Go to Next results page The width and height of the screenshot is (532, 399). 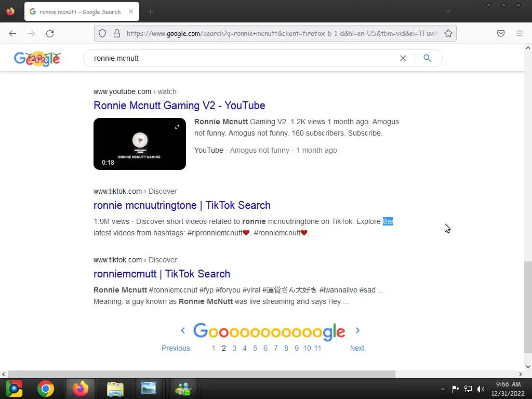[x=357, y=348]
